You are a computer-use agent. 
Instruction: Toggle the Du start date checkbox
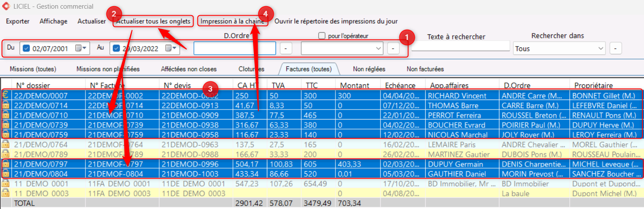pos(26,48)
